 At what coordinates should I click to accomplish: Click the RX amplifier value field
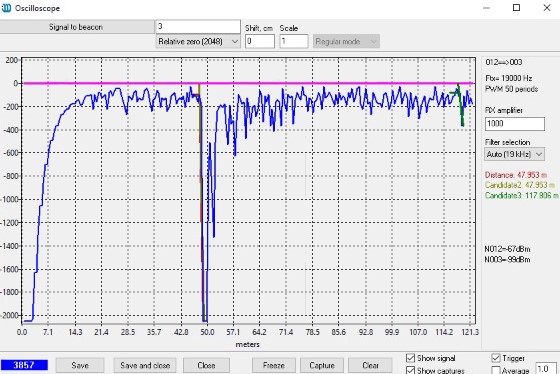click(x=515, y=124)
